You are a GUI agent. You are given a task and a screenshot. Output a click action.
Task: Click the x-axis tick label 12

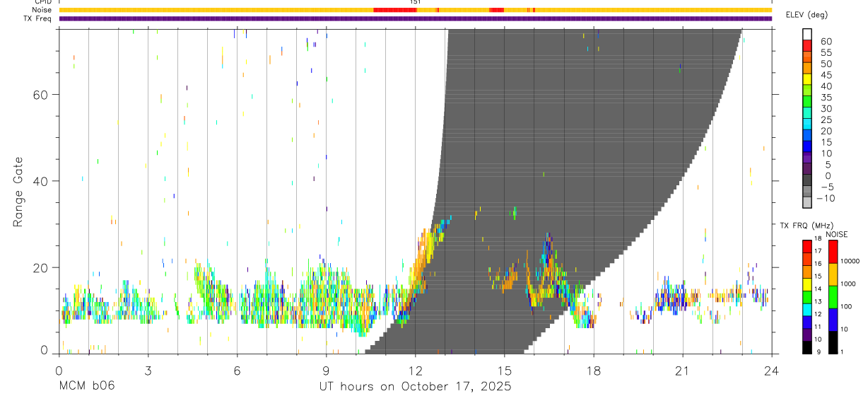pyautogui.click(x=415, y=371)
